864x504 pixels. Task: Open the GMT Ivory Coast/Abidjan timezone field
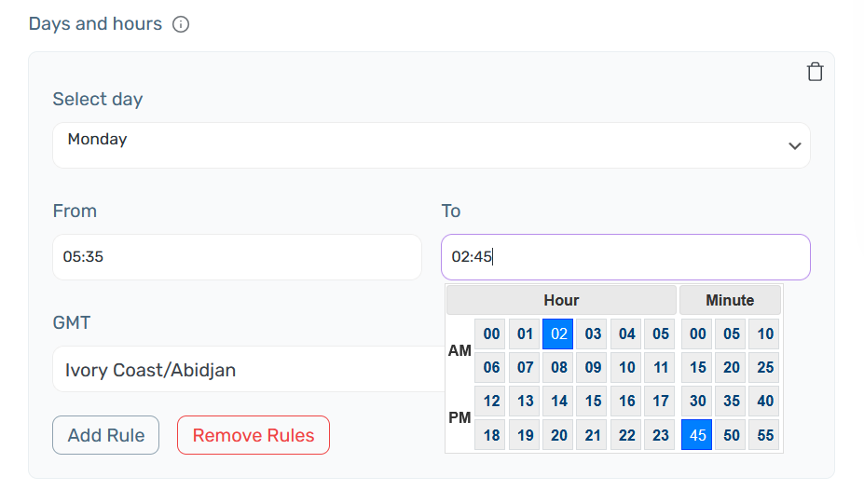point(247,370)
